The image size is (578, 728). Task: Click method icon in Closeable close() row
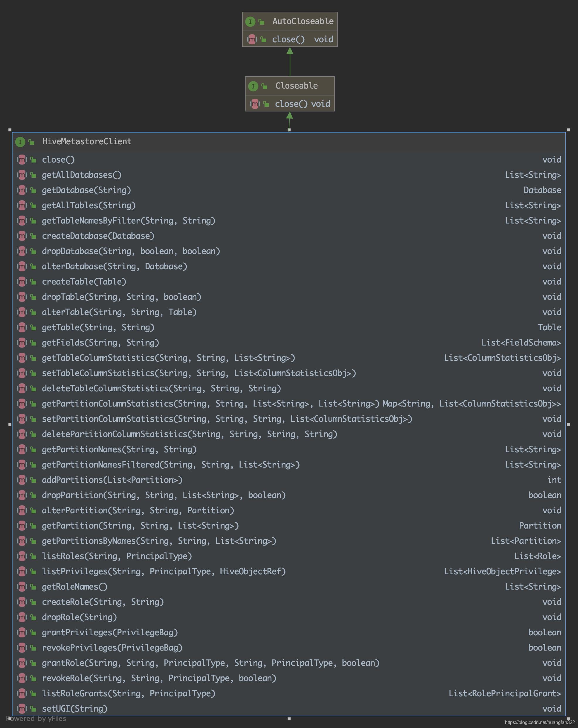click(255, 104)
